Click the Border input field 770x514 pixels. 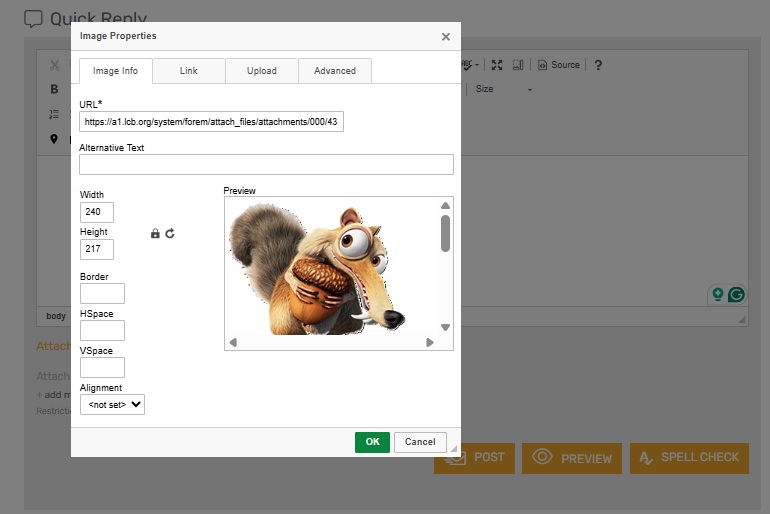(102, 293)
